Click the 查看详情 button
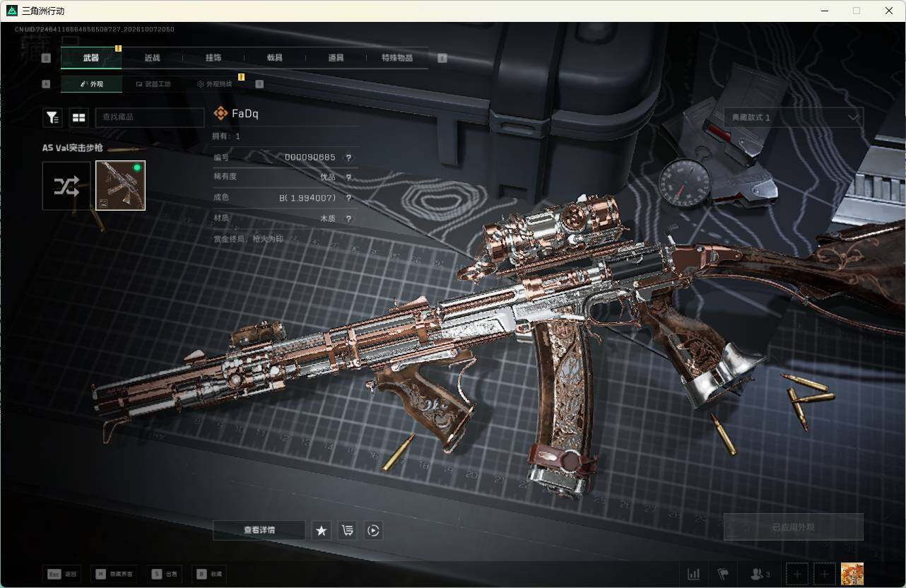The height and width of the screenshot is (588, 906). pyautogui.click(x=259, y=530)
